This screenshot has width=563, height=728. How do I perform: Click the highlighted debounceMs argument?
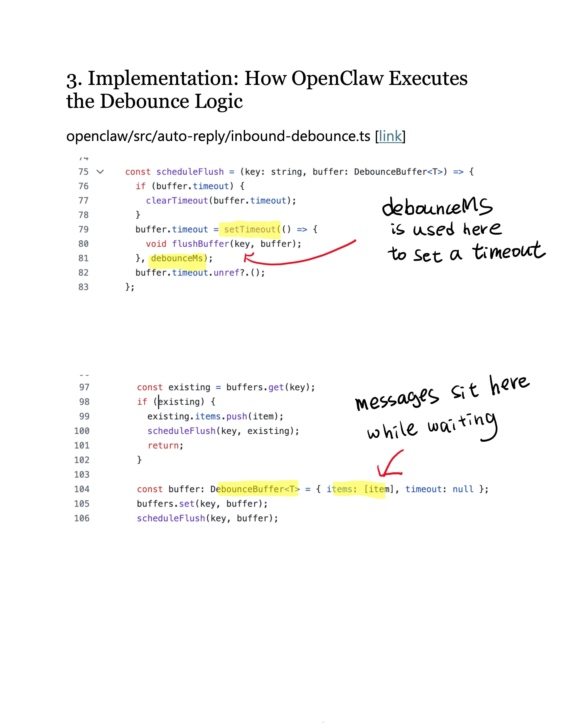(x=177, y=258)
